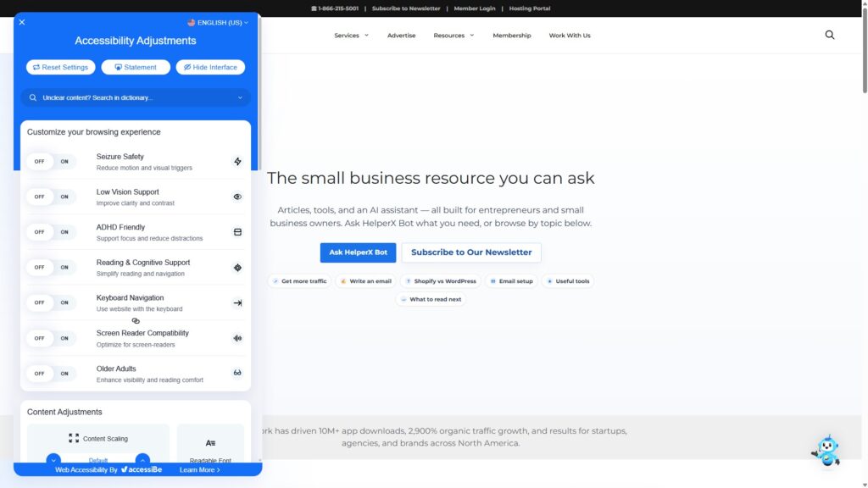Viewport: 868px width, 488px height.
Task: Close the Accessibility Adjustments panel
Action: point(21,22)
